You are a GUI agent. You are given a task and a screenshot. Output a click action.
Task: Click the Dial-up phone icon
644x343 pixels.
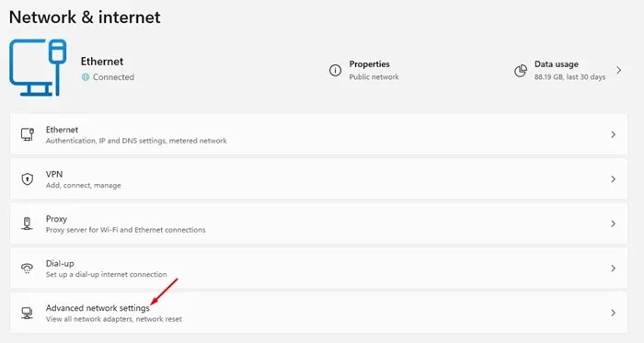pos(27,269)
